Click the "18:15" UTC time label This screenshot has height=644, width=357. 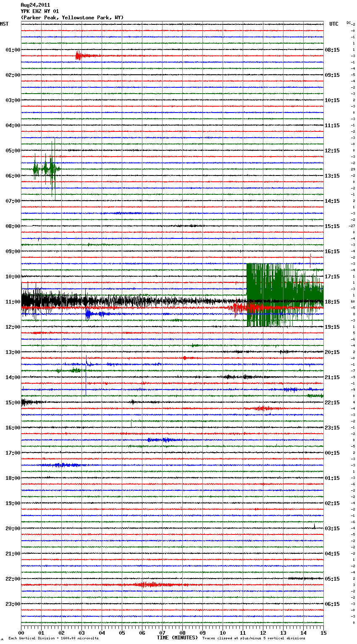point(332,302)
